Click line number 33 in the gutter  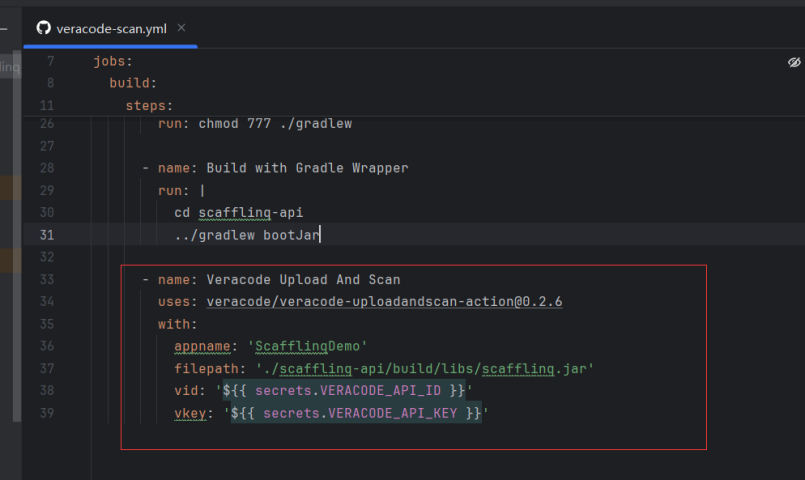[47, 279]
